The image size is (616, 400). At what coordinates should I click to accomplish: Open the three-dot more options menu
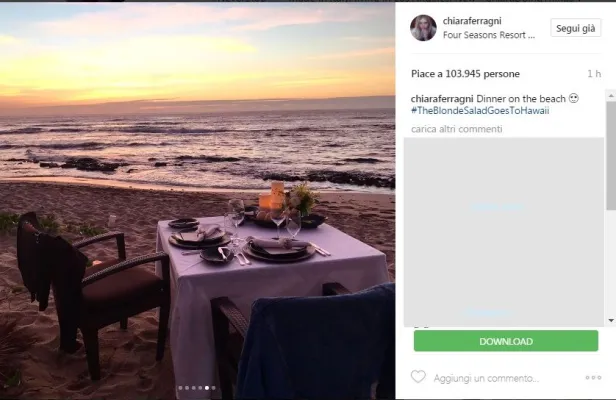tap(594, 378)
